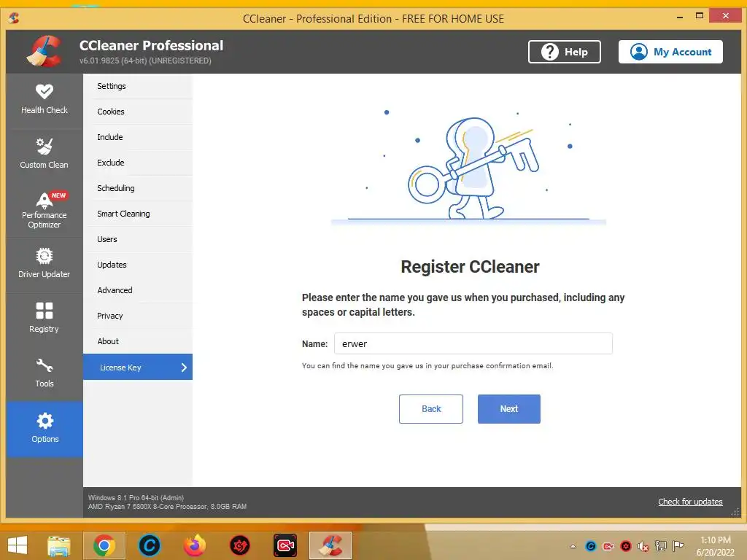Open the Users options page
This screenshot has width=747, height=560.
[138, 239]
